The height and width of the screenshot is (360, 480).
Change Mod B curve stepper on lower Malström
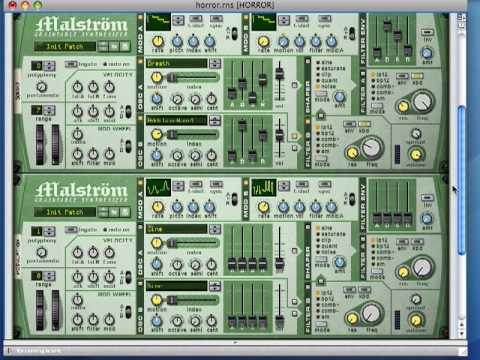[284, 186]
